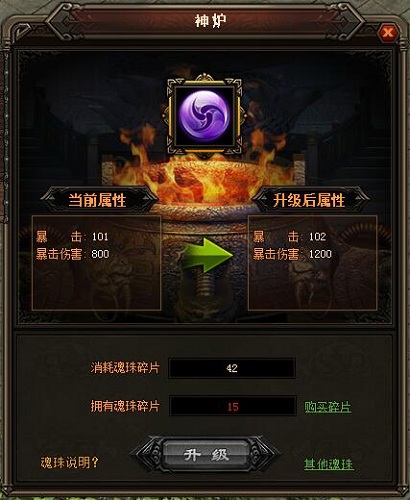Click the current 暴击伤害 value 800
The width and height of the screenshot is (410, 500).
(x=100, y=254)
